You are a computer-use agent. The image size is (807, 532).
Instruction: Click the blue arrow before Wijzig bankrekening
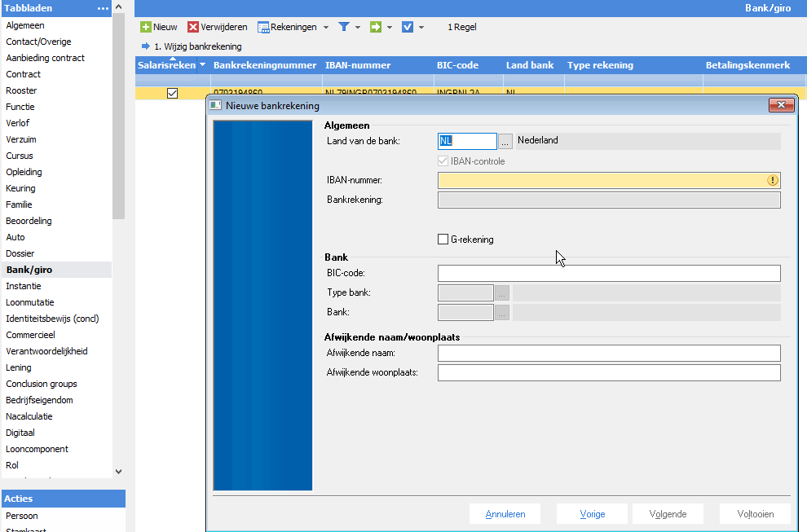pos(146,46)
